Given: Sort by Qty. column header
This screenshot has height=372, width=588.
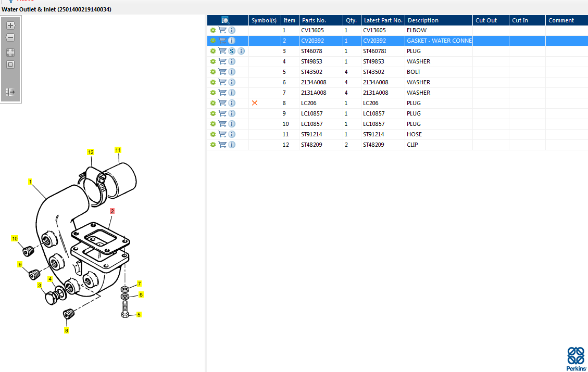Looking at the screenshot, I should [352, 20].
